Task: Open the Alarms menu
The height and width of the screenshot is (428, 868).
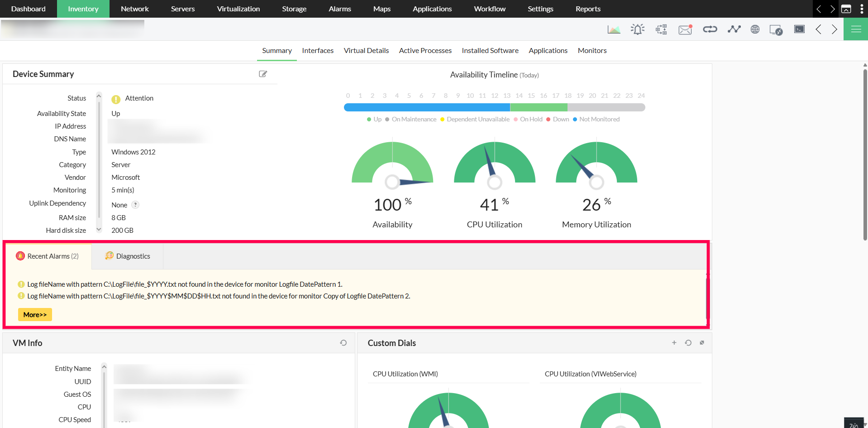Action: [x=340, y=9]
